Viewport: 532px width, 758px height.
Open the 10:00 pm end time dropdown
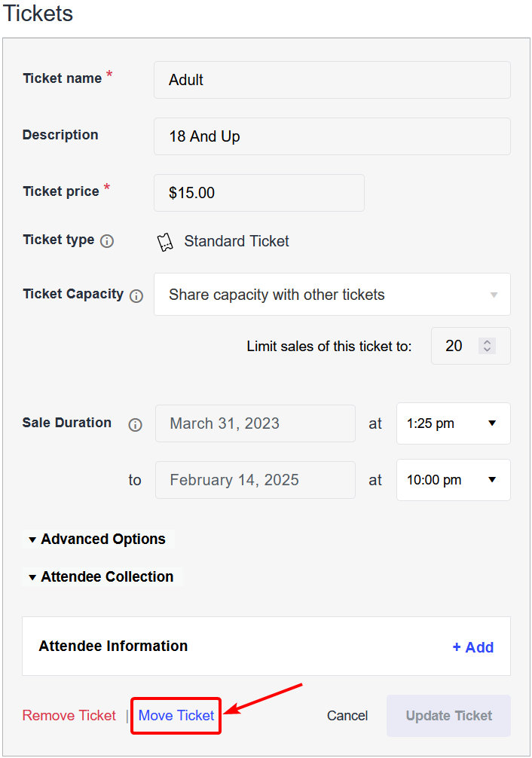tap(453, 480)
